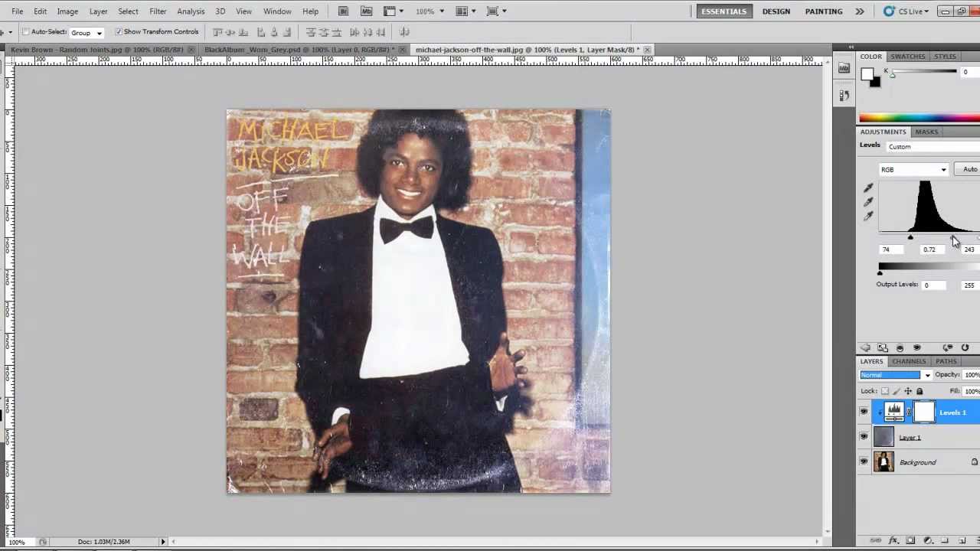The width and height of the screenshot is (980, 551).
Task: Switch to the Channels tab
Action: pyautogui.click(x=909, y=361)
